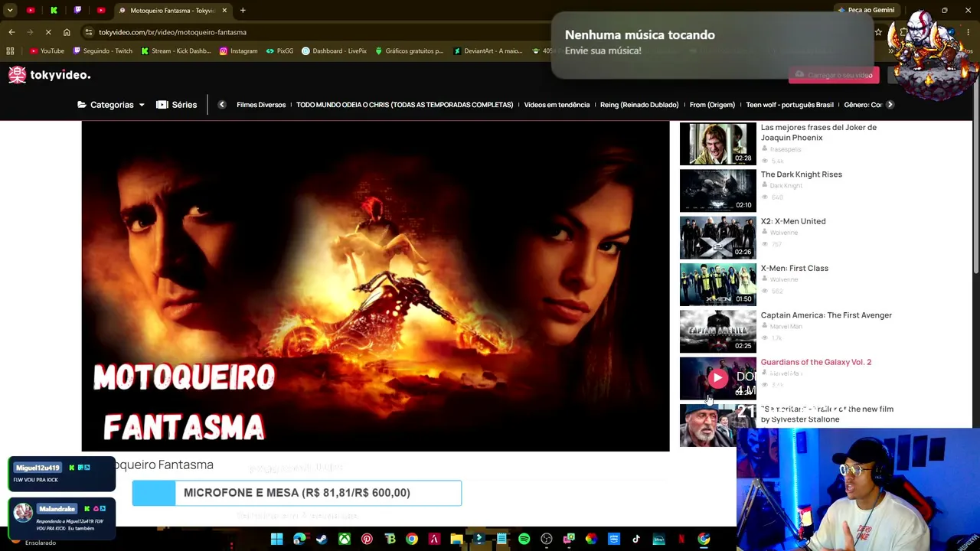Open Reing (Reinado Dublado) category
Screen dimensions: 980x551
coord(639,105)
